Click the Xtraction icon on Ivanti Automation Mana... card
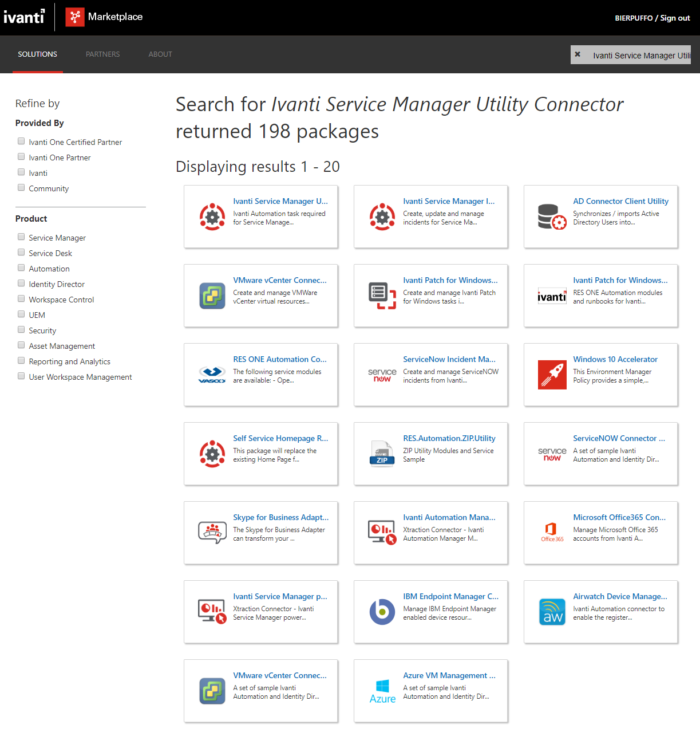The height and width of the screenshot is (732, 700). (382, 533)
